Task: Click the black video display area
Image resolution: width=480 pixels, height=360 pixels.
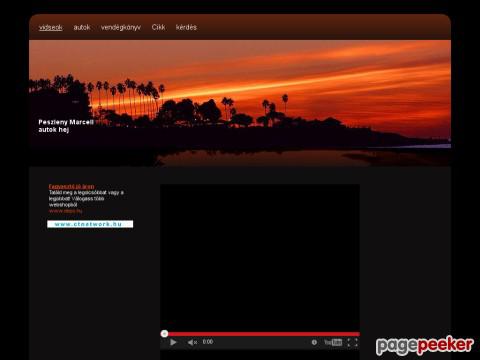Action: point(260,257)
